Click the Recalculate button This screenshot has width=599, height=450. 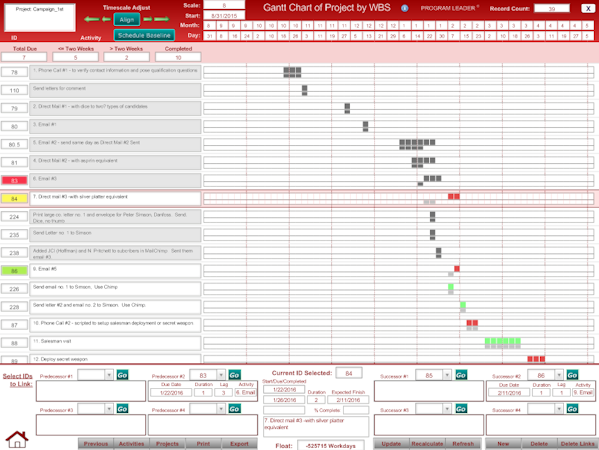pyautogui.click(x=427, y=444)
